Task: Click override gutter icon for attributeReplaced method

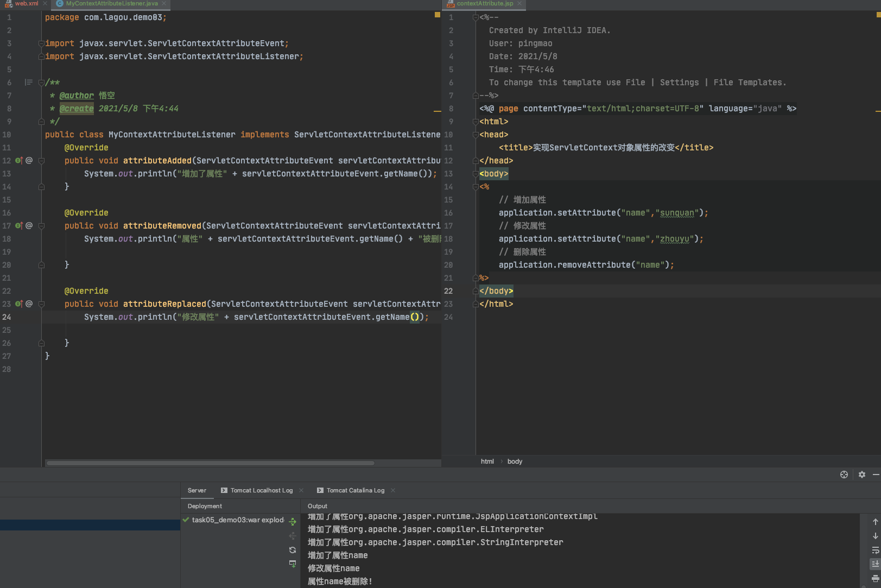Action: (x=18, y=304)
